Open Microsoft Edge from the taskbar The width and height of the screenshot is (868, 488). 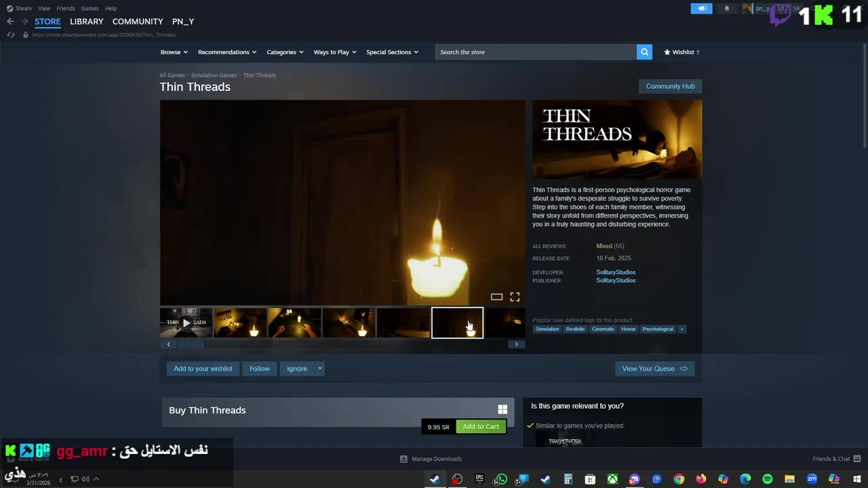[x=745, y=479]
